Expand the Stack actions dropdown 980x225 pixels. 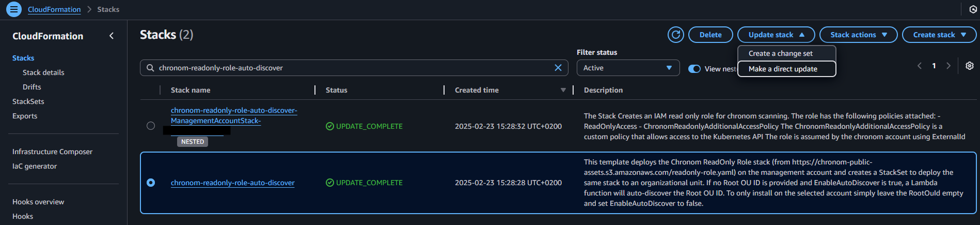pos(858,35)
